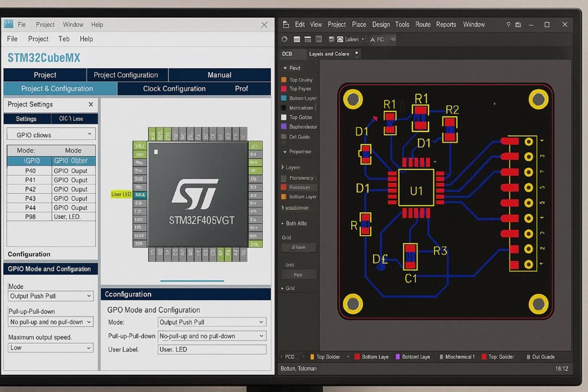
Task: Click the second PCB toolbar icon after circle tool
Action: click(x=297, y=39)
